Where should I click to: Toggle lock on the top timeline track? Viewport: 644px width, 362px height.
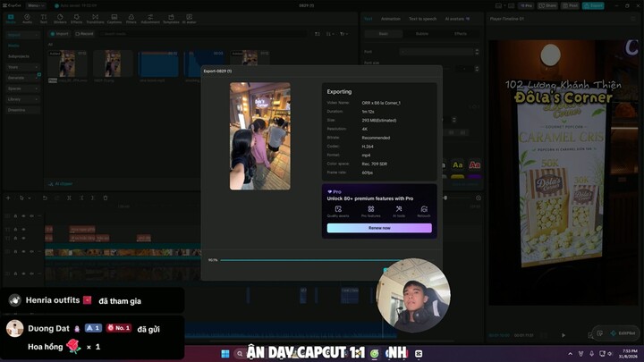click(x=15, y=216)
